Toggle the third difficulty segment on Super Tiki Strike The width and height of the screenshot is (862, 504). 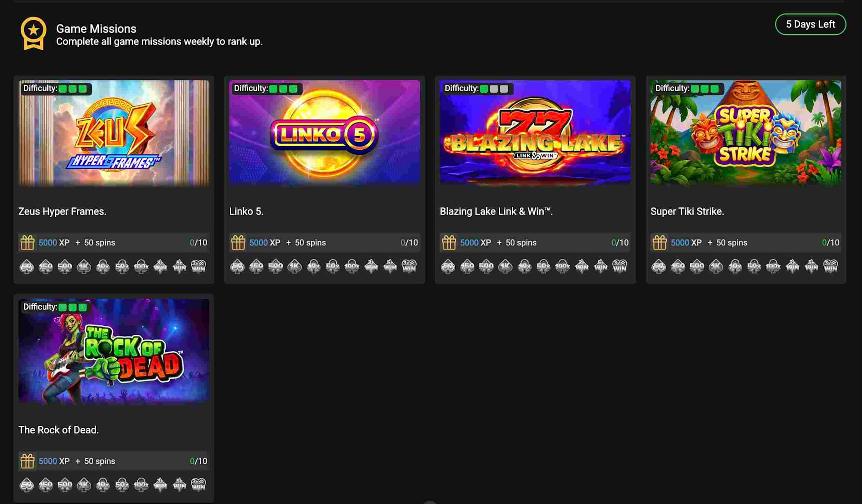[713, 88]
